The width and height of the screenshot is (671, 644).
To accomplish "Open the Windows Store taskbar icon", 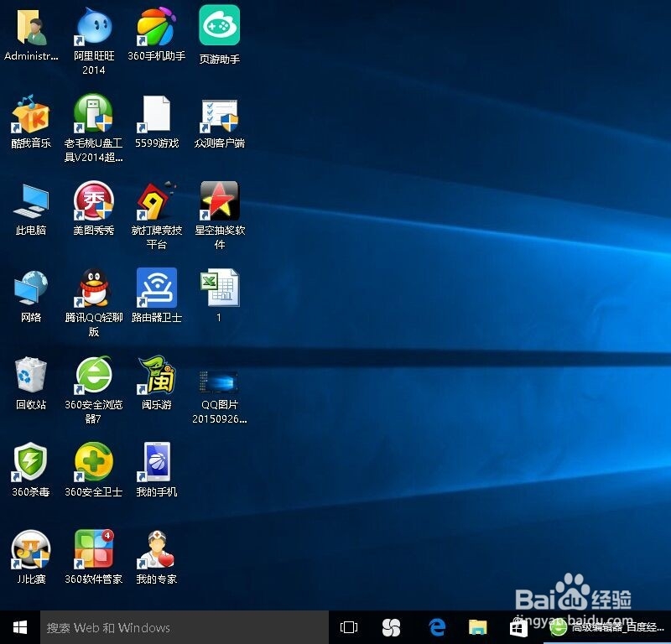I will pyautogui.click(x=518, y=628).
